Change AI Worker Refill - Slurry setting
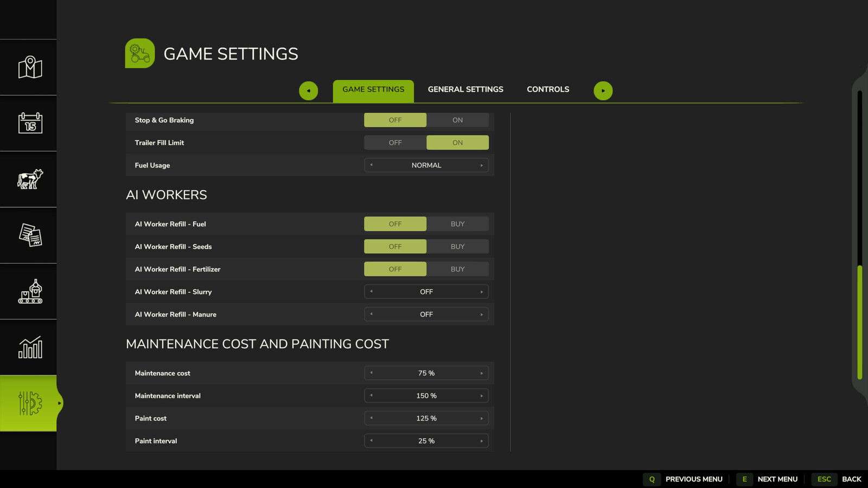This screenshot has width=868, height=488. [482, 292]
